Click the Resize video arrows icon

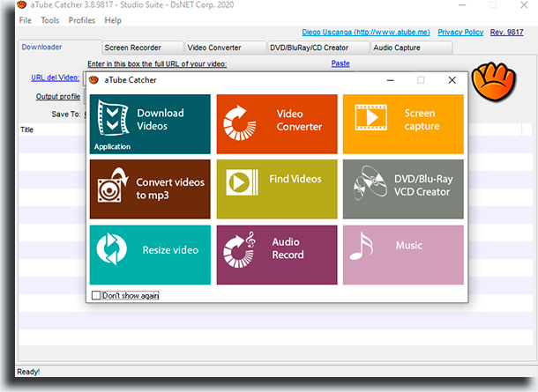tap(111, 248)
